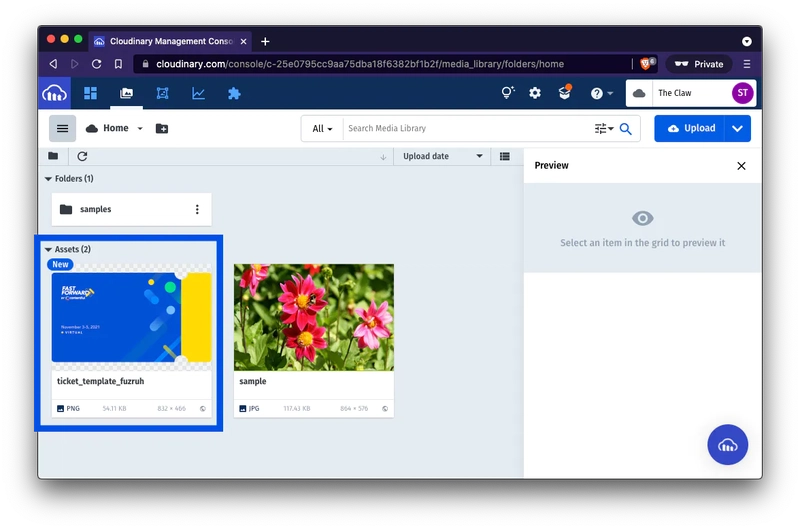Reload the browser page
The width and height of the screenshot is (800, 529).
point(96,64)
